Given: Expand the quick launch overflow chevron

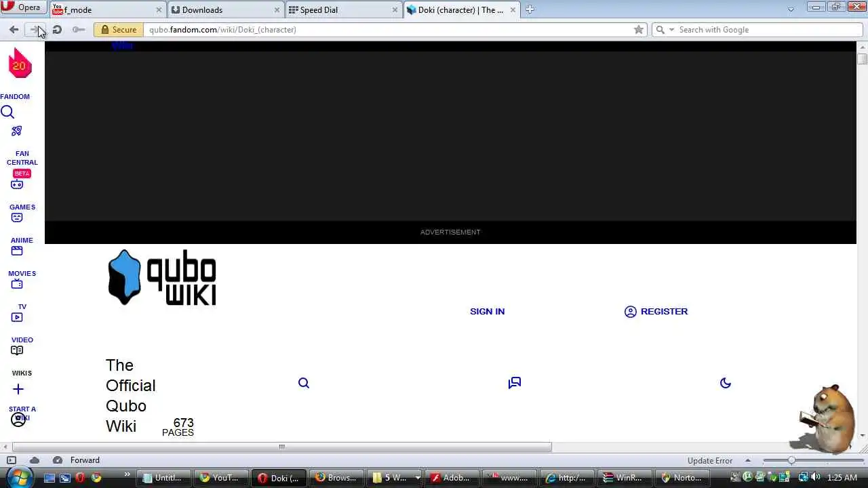Looking at the screenshot, I should (127, 474).
